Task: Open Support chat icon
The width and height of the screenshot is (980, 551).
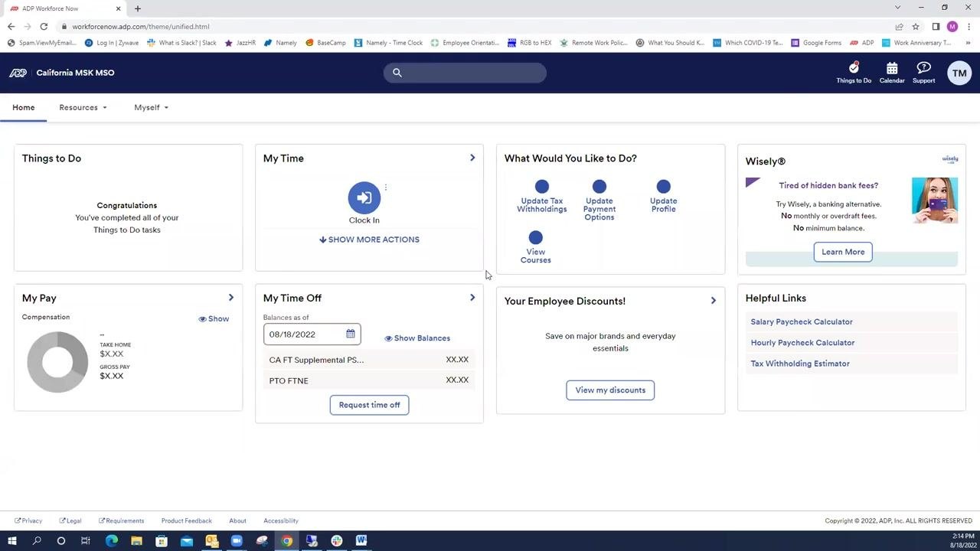Action: (x=923, y=68)
